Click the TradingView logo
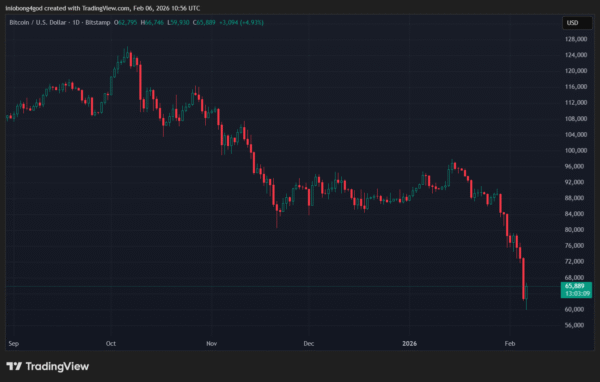This screenshot has height=382, width=600. [x=48, y=366]
